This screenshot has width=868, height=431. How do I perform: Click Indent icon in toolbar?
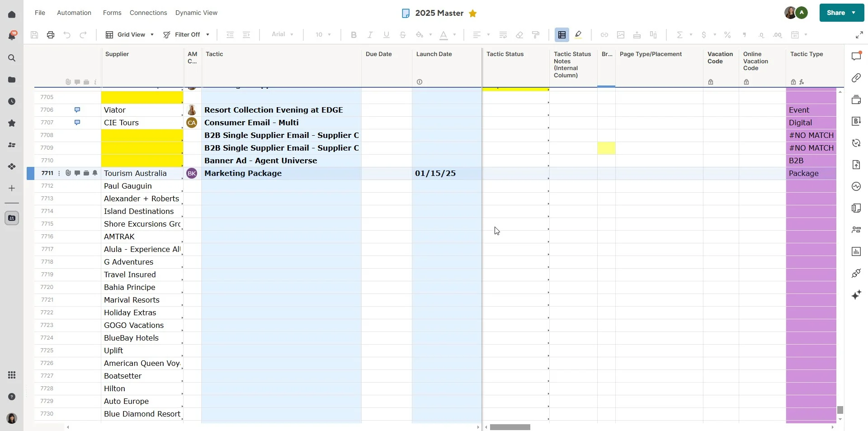tap(246, 35)
